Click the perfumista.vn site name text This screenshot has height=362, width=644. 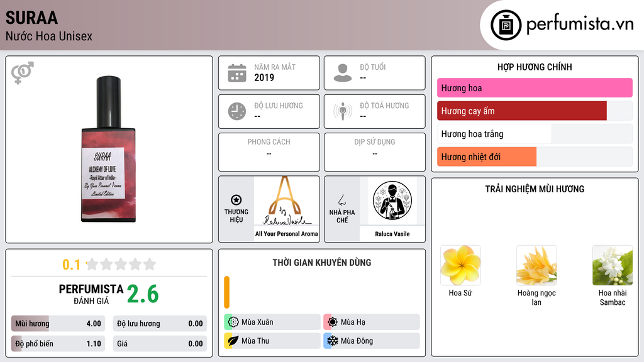coord(580,24)
